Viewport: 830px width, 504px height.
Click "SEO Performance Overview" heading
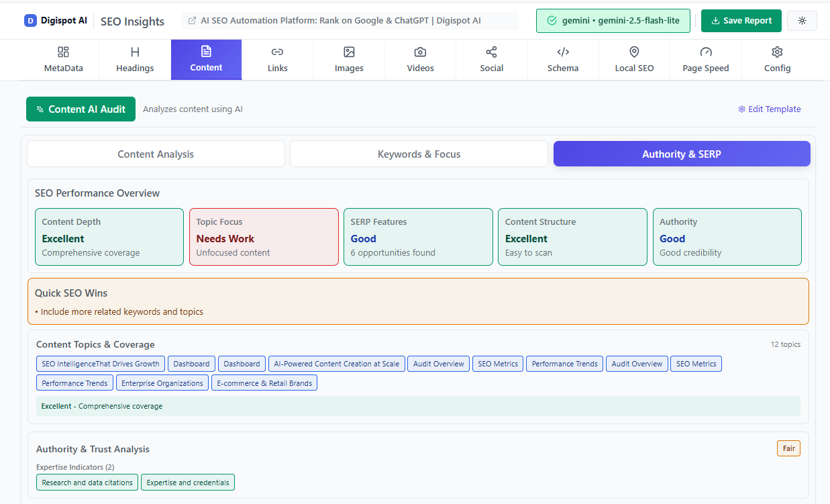[x=97, y=193]
